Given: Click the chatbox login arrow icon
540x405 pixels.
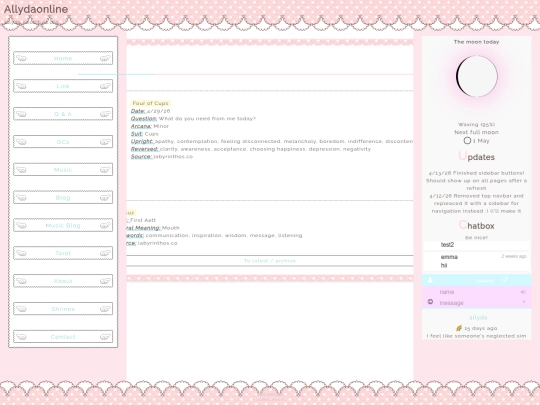Looking at the screenshot, I should tap(523, 292).
